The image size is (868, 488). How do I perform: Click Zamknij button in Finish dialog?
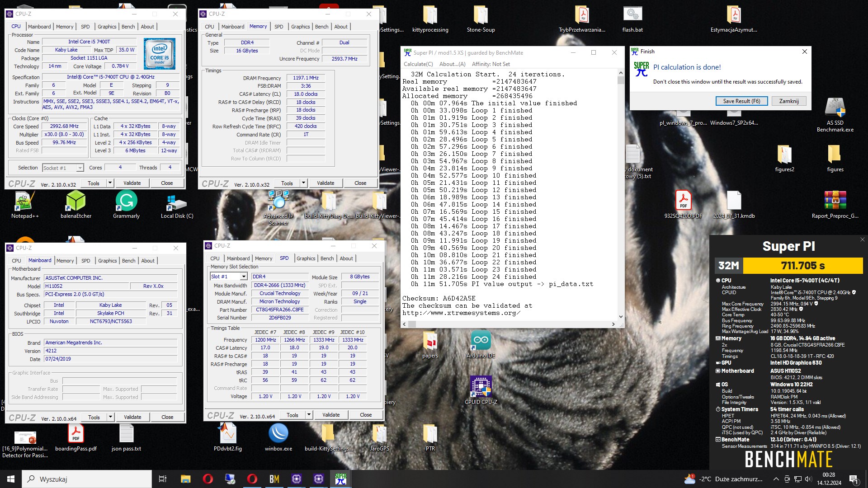pyautogui.click(x=788, y=101)
